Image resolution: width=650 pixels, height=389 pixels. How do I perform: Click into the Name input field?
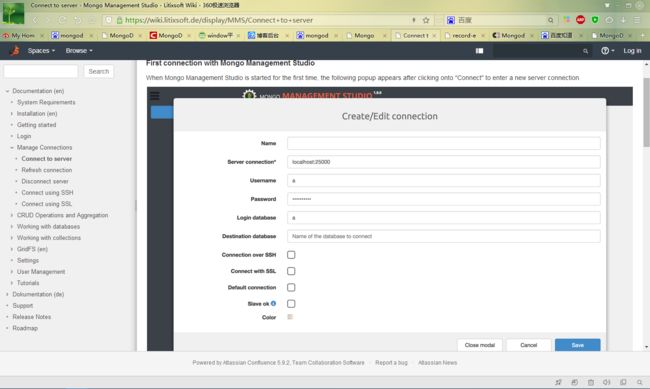click(444, 143)
